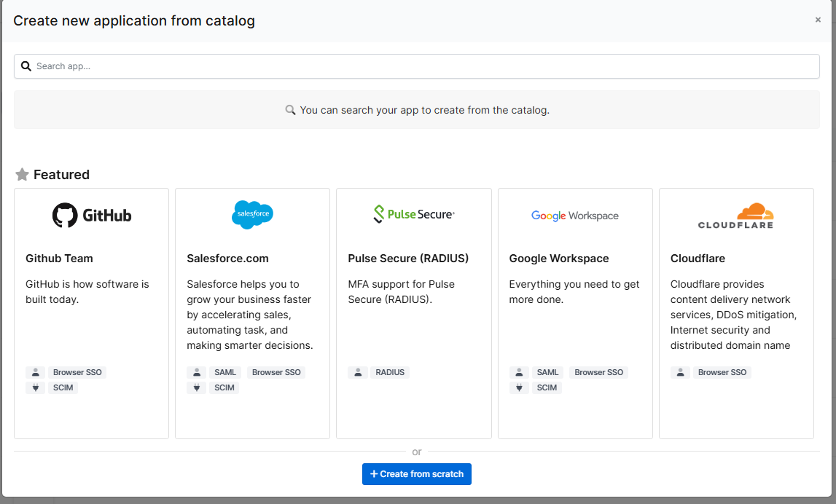
Task: Click 'Everything you need to get more done' text
Action: [x=574, y=292]
